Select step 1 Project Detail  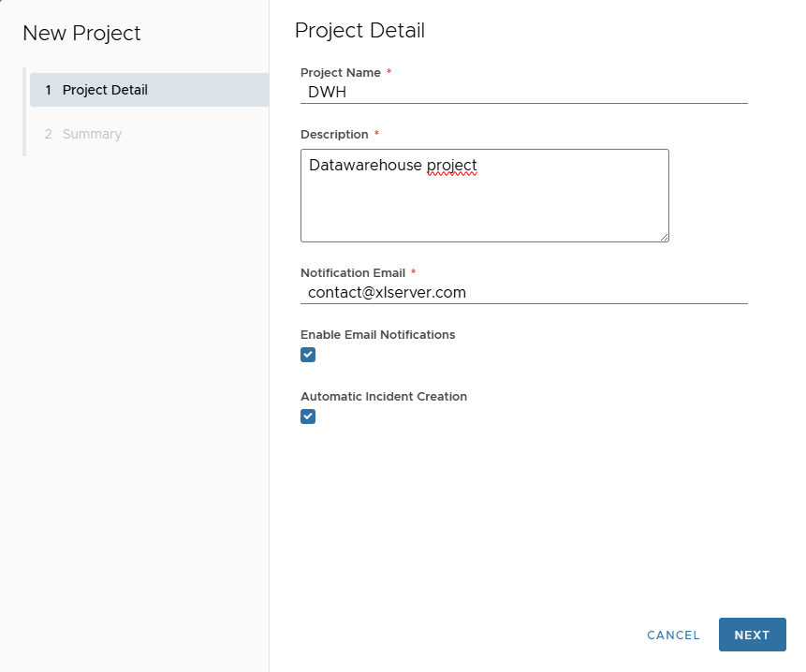tap(149, 90)
